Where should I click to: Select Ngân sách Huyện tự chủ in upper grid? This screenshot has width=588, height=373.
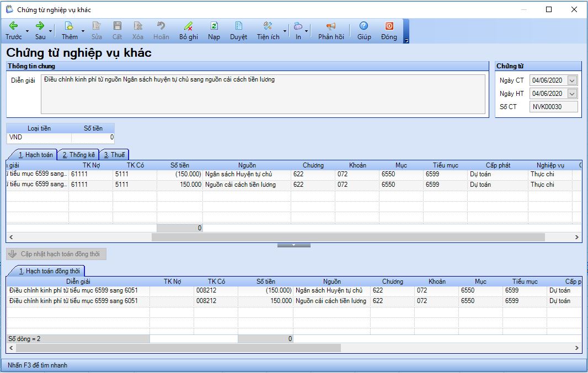click(x=238, y=174)
